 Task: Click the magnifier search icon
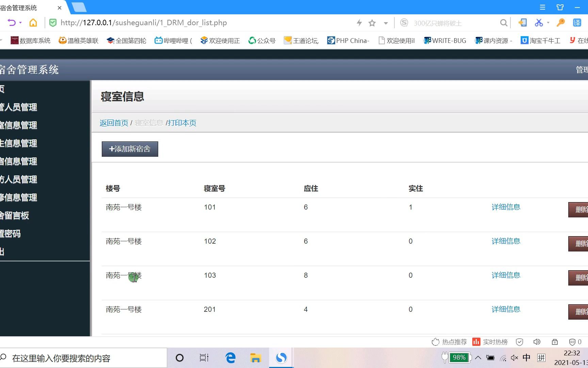pyautogui.click(x=504, y=23)
